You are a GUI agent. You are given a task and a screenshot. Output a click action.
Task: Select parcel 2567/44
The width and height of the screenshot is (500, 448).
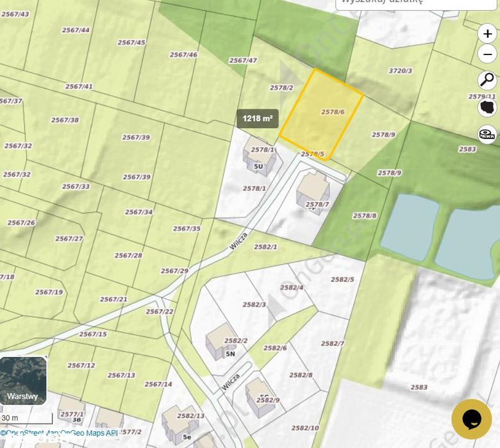(x=76, y=30)
